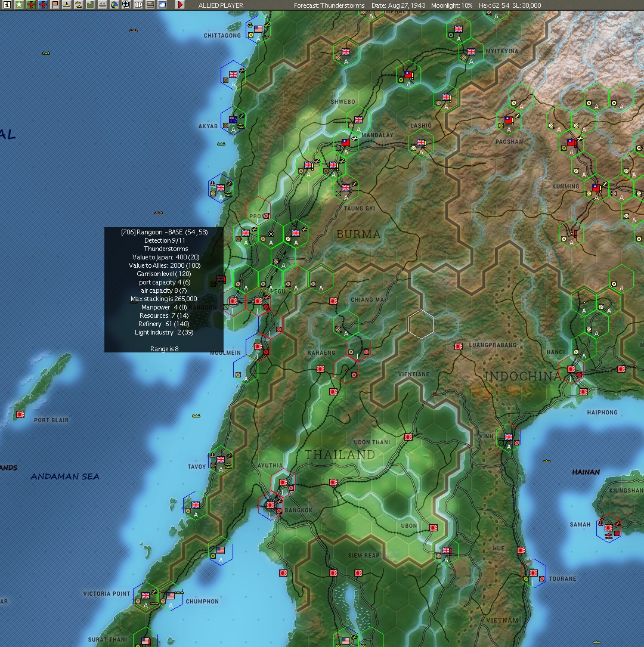Select the Japanese base at Ubon
Screen dimensions: 644x647
(433, 527)
